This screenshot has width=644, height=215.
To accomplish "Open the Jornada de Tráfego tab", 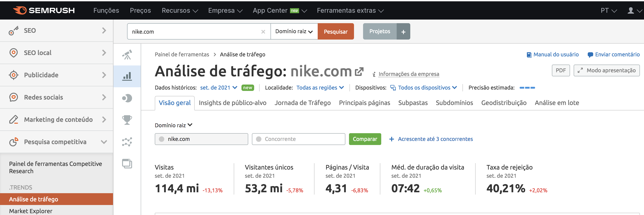I will 302,103.
